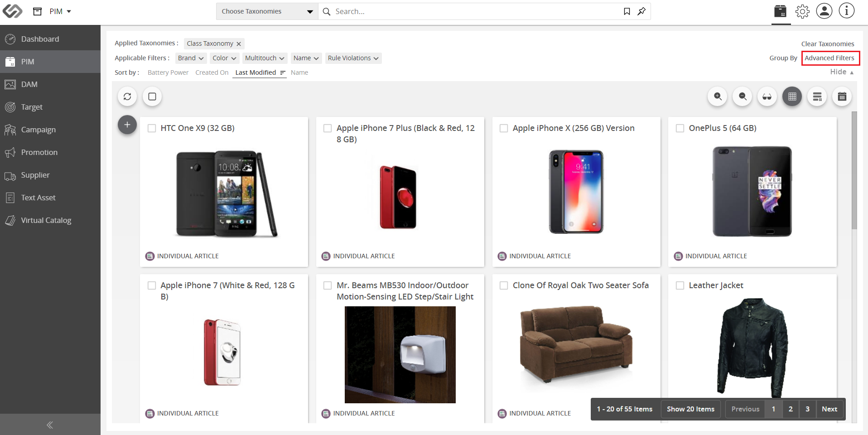This screenshot has width=868, height=435.
Task: Click Clear Taxonomies link
Action: pyautogui.click(x=828, y=44)
